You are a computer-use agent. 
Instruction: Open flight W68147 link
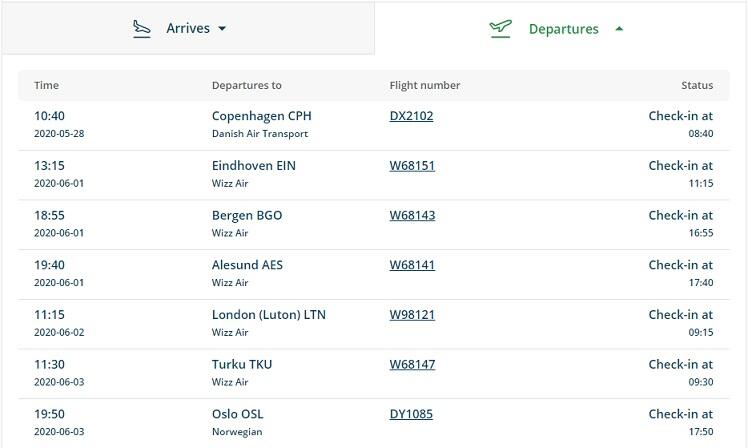tap(412, 364)
